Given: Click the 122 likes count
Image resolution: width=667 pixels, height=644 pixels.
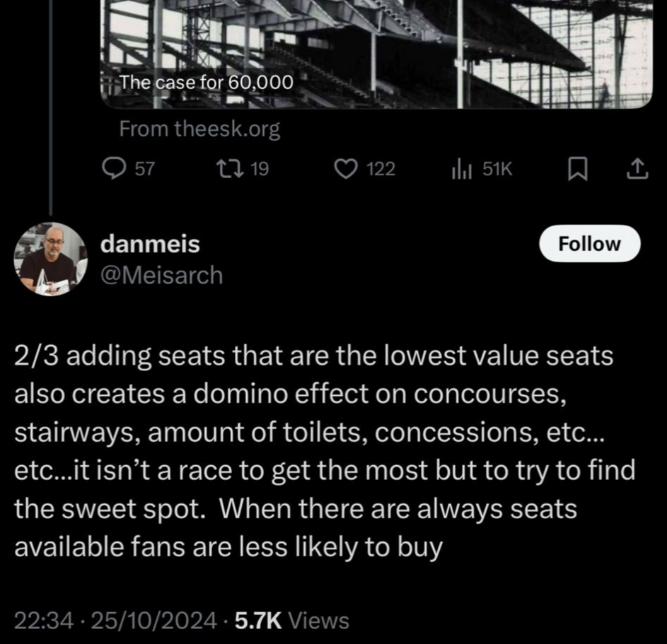Looking at the screenshot, I should [381, 168].
